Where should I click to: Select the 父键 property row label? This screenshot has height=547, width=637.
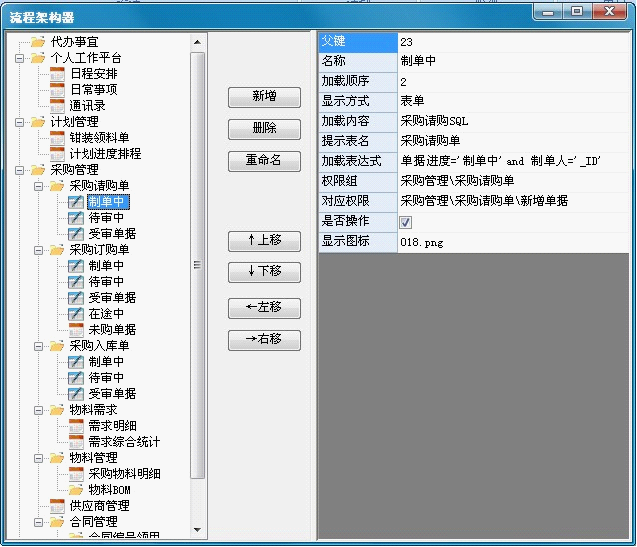coord(358,42)
